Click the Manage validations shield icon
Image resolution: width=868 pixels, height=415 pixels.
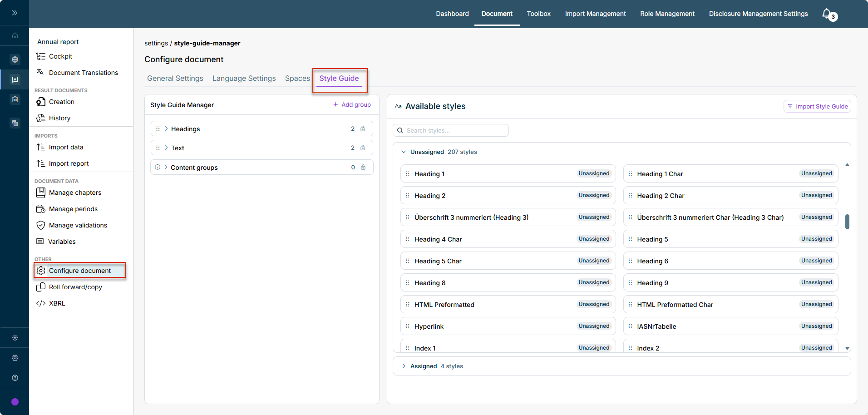click(41, 225)
